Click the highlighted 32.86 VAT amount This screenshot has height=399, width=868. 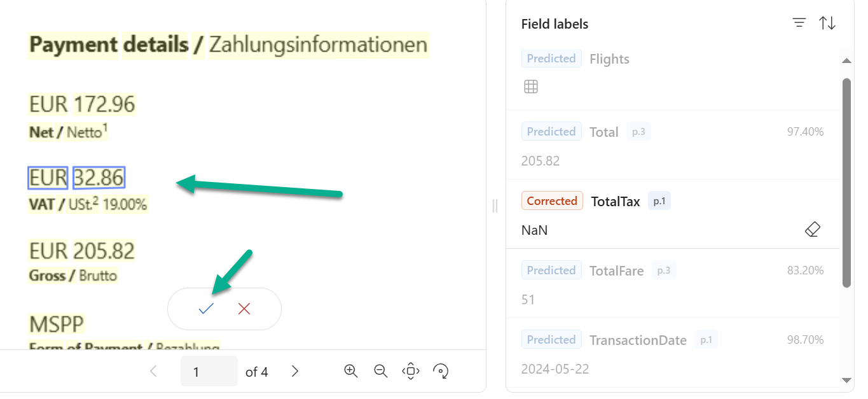(99, 178)
